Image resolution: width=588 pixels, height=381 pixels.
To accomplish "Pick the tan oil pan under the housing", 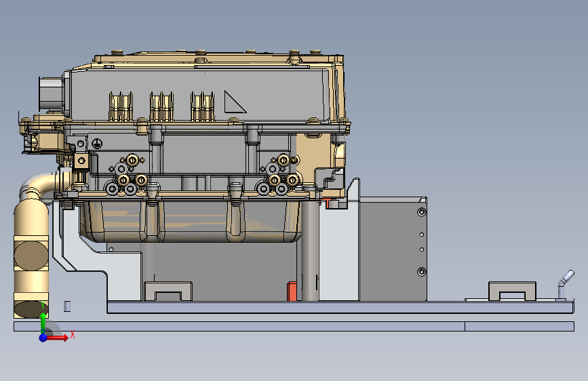I will 191,221.
